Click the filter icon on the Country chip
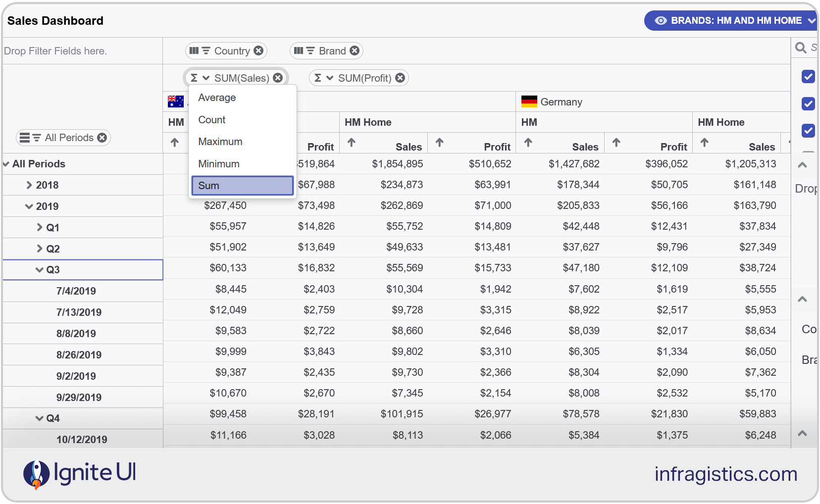Viewport: 820px width, 504px height. (205, 50)
